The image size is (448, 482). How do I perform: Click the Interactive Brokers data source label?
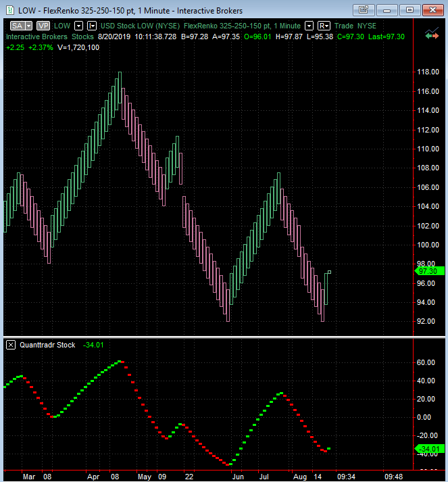click(x=36, y=37)
